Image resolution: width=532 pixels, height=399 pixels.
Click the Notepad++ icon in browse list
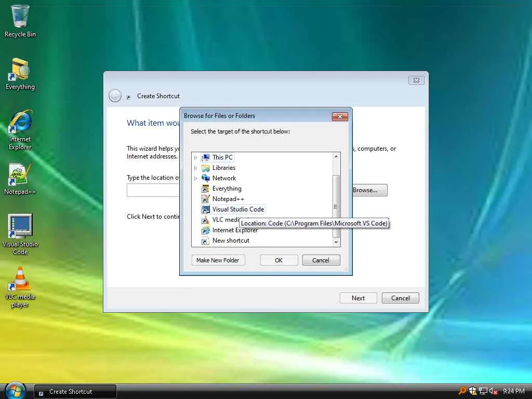[205, 199]
